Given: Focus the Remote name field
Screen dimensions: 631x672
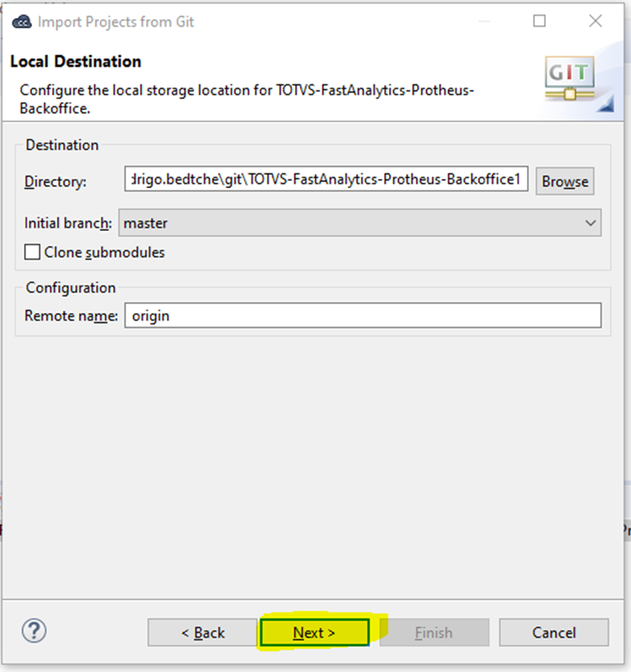Looking at the screenshot, I should [363, 316].
